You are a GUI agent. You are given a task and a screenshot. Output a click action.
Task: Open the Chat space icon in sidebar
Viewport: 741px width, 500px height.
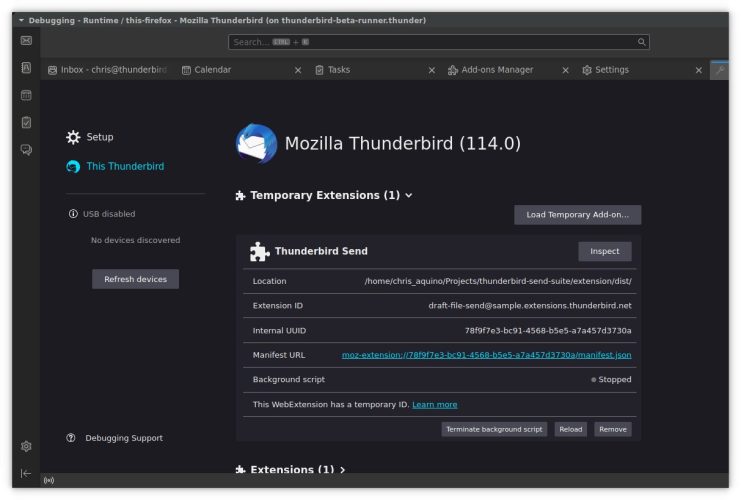pyautogui.click(x=26, y=150)
